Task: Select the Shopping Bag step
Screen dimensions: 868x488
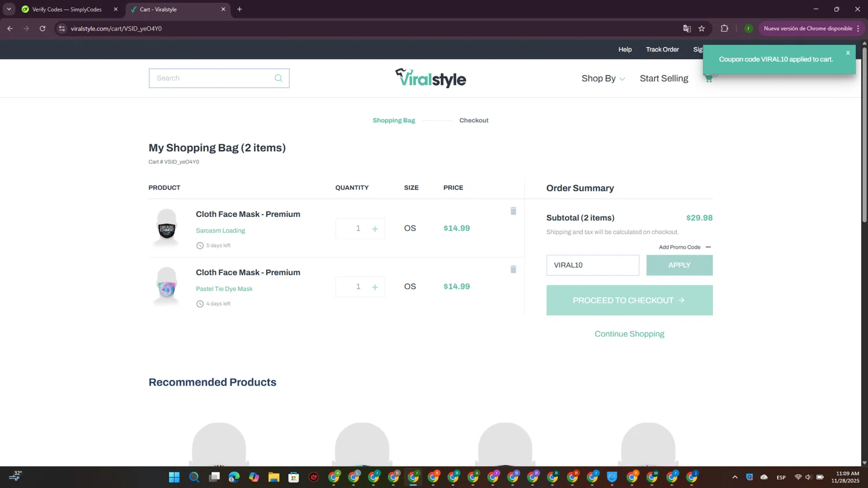Action: pyautogui.click(x=393, y=120)
